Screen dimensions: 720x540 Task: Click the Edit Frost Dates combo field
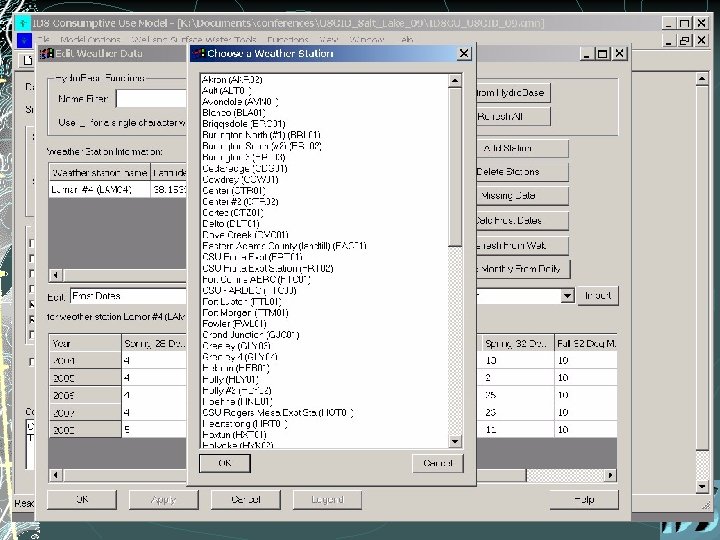coord(128,296)
